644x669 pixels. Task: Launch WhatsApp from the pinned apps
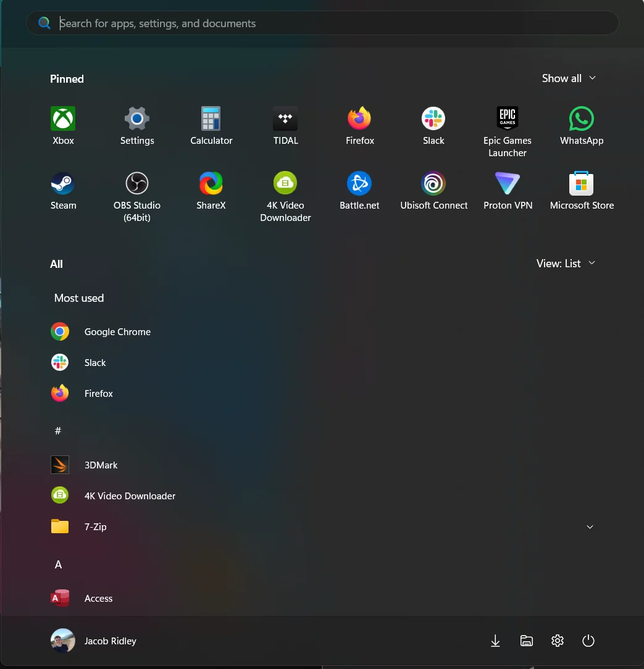click(581, 126)
